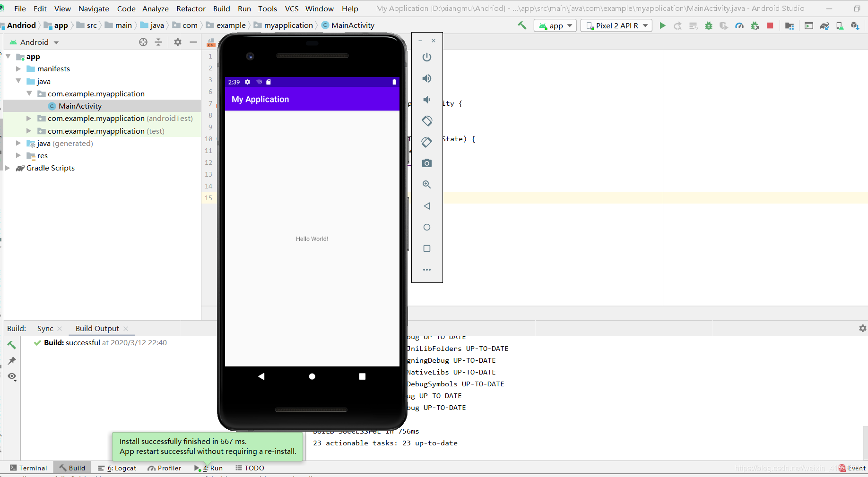Select MainActivity in the project tree
Viewport: 868px width, 477px height.
pyautogui.click(x=80, y=106)
